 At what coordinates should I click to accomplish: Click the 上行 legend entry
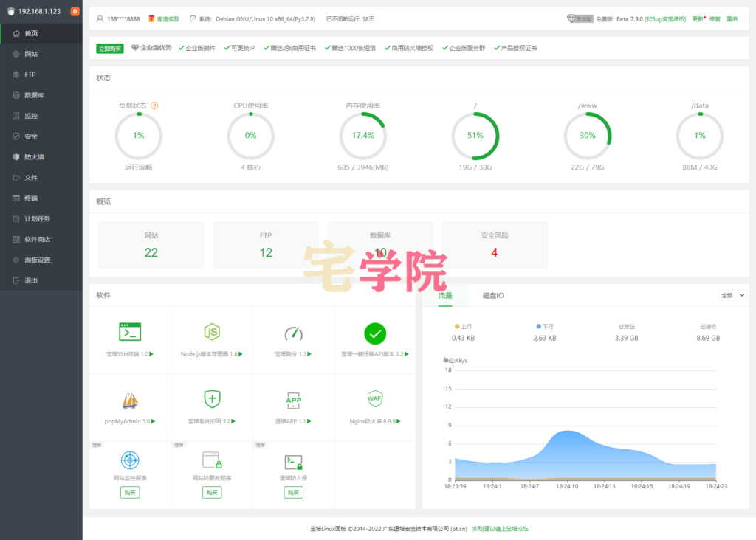click(x=463, y=326)
